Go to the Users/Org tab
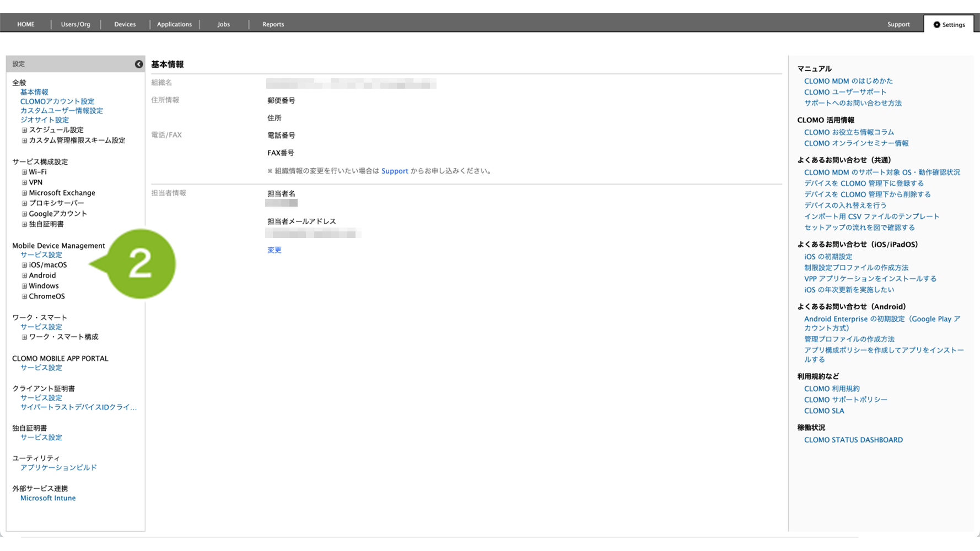Screen dimensions: 980x551 pyautogui.click(x=76, y=24)
